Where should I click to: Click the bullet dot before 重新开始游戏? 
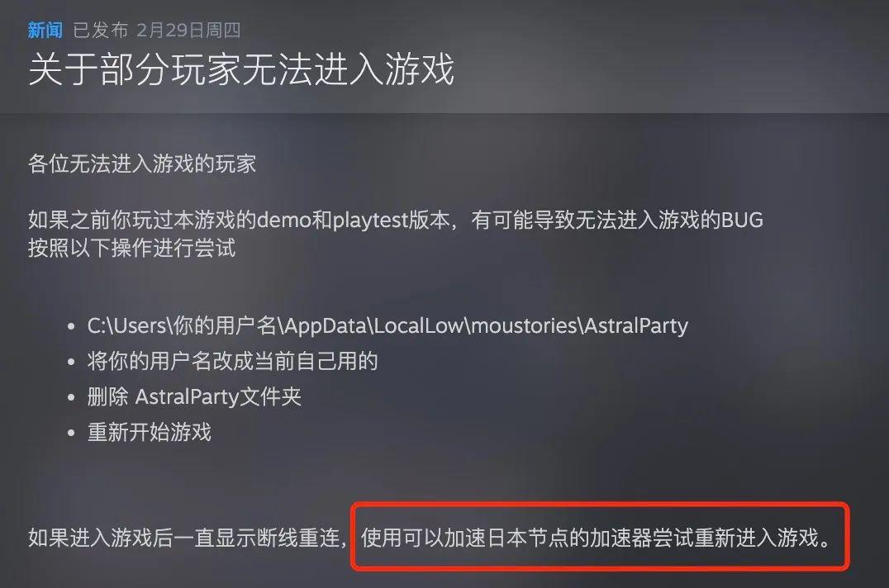71,434
